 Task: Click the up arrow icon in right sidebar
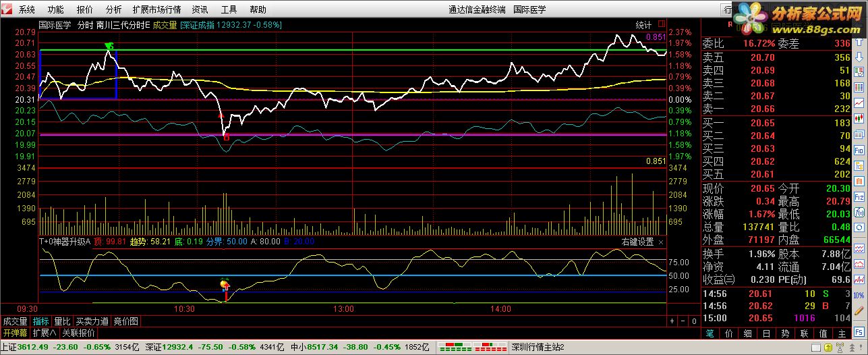859,41
